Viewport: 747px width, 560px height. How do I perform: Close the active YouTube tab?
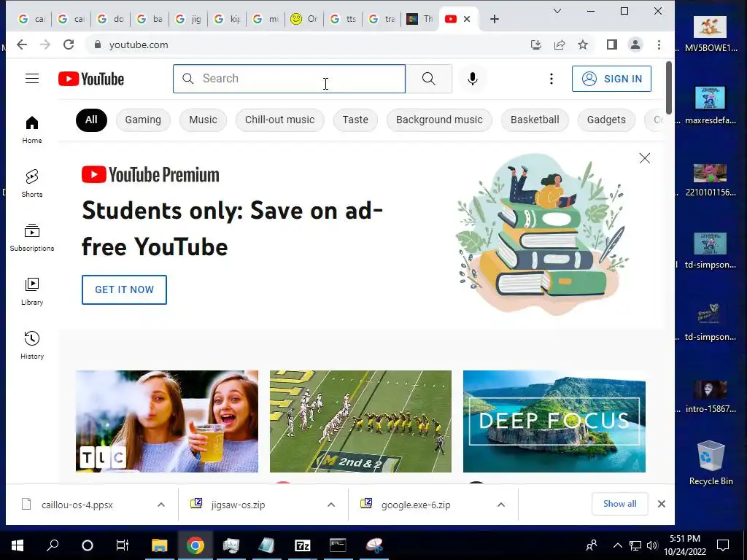pos(467,19)
